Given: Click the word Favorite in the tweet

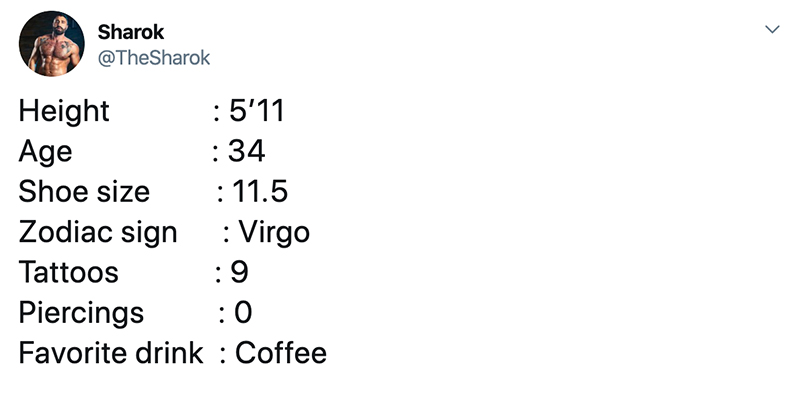Looking at the screenshot, I should pos(76,353).
